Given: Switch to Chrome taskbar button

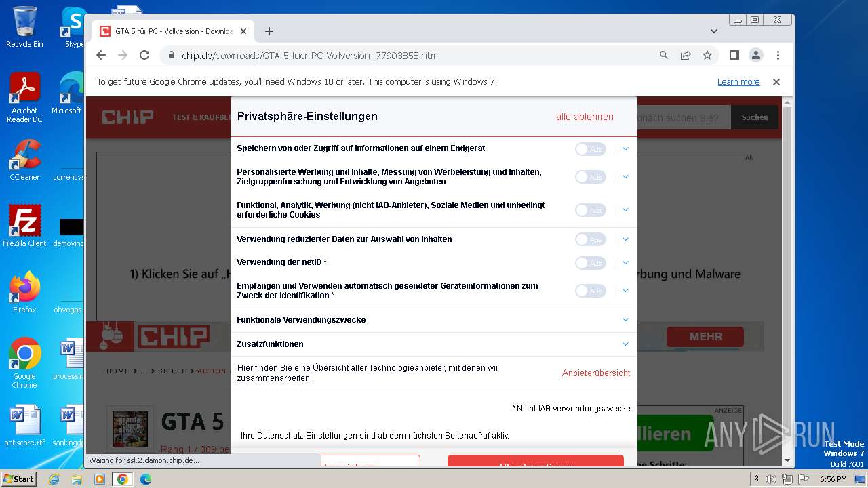Looking at the screenshot, I should point(123,479).
